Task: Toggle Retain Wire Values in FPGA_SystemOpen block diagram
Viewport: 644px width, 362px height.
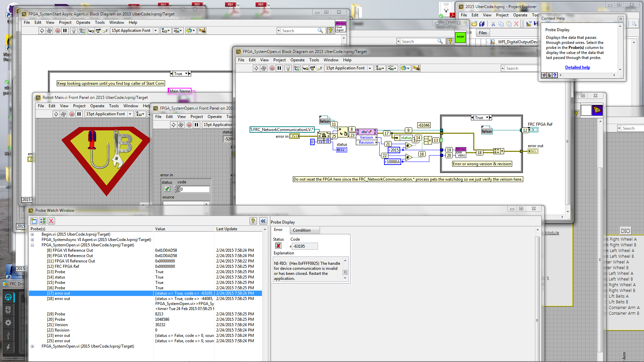Action: 297,68
